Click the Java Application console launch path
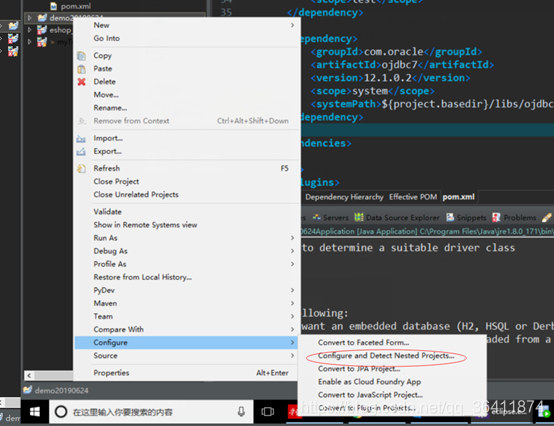 click(x=427, y=232)
